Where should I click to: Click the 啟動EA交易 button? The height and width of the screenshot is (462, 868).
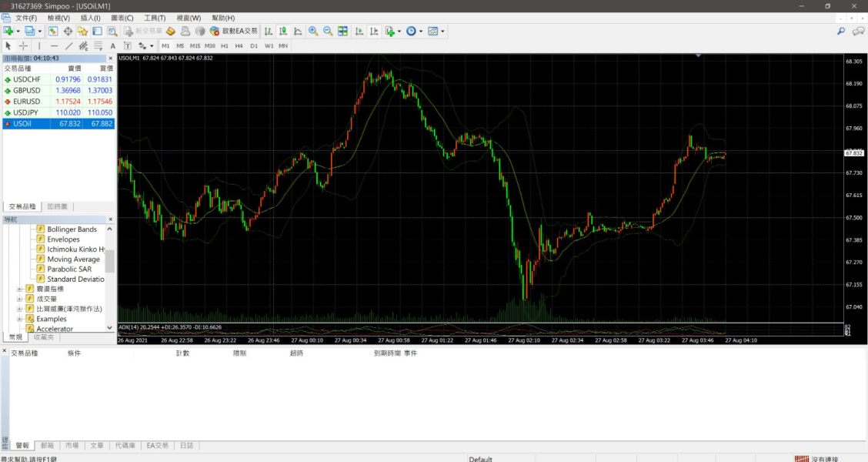coord(234,32)
